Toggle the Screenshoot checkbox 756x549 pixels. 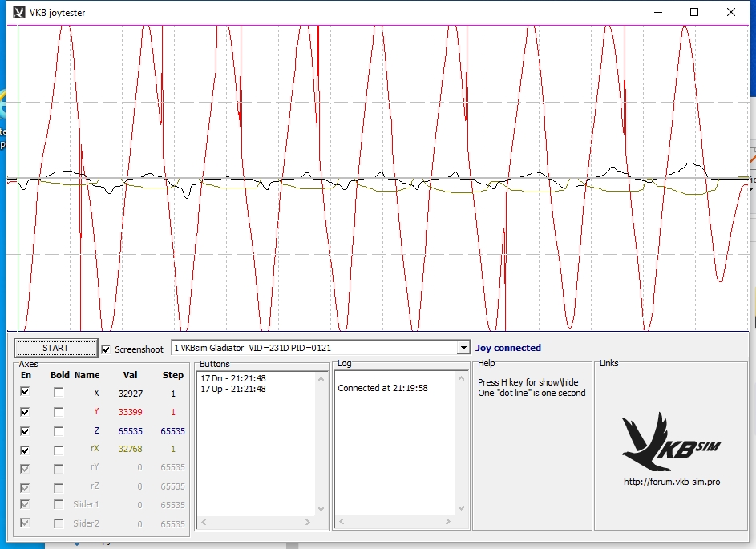click(x=106, y=349)
